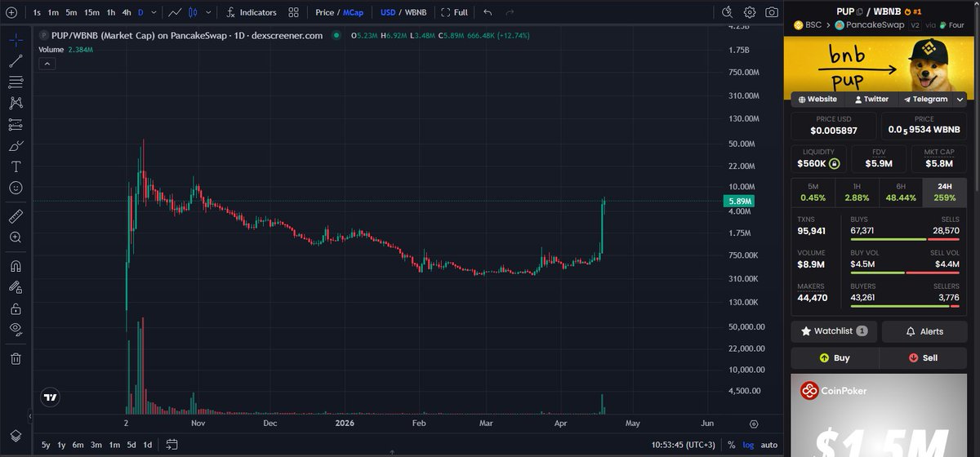The image size is (980, 457).
Task: Open the quick search icon
Action: tap(728, 12)
